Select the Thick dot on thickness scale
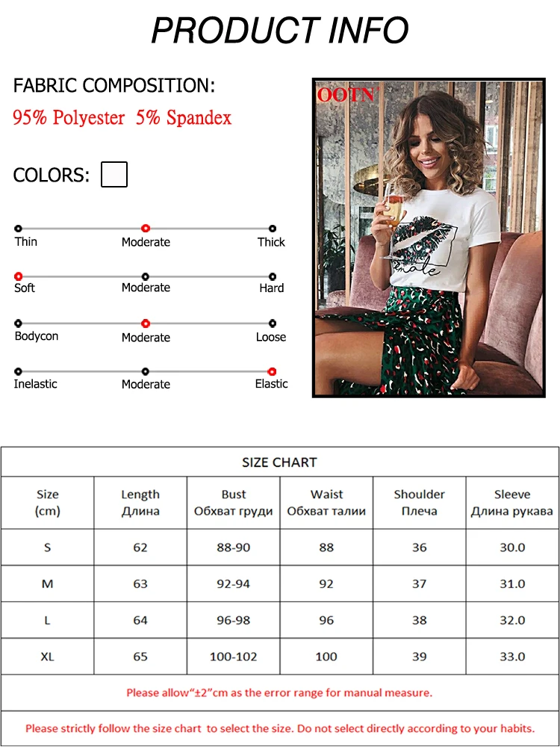This screenshot has height=747, width=560. tap(273, 229)
